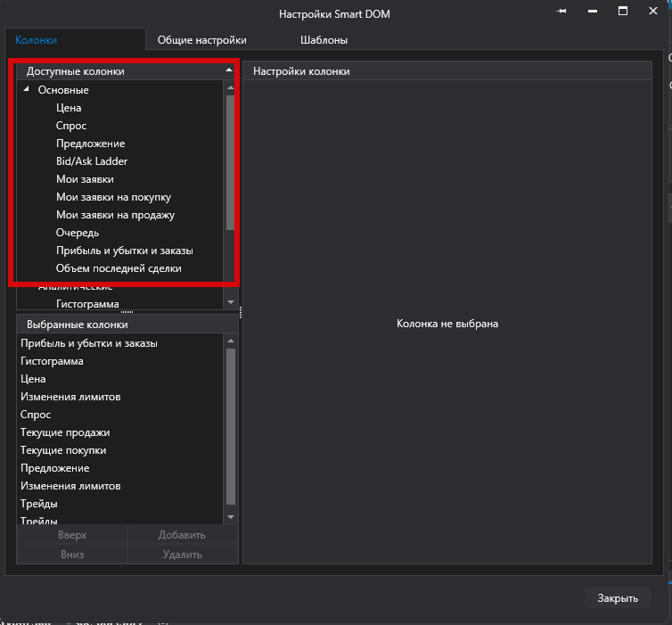Maximize the Smart DOM settings window
672x625 pixels.
pos(623,12)
